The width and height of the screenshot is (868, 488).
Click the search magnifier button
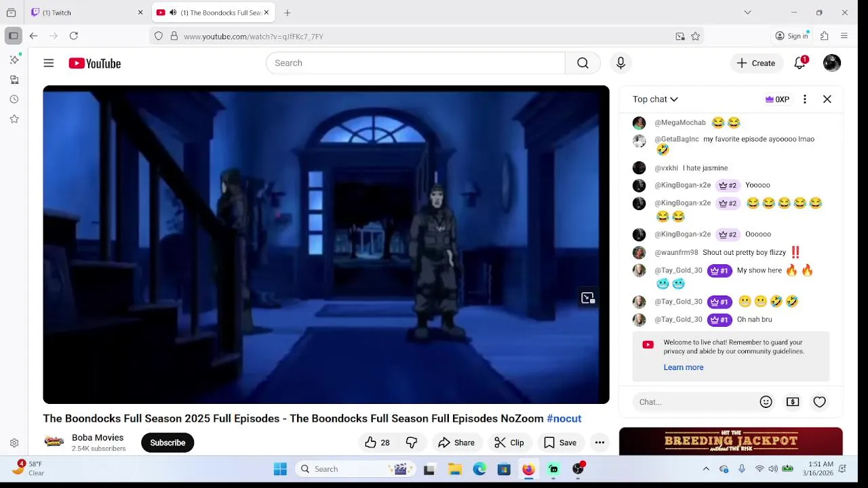pos(583,63)
